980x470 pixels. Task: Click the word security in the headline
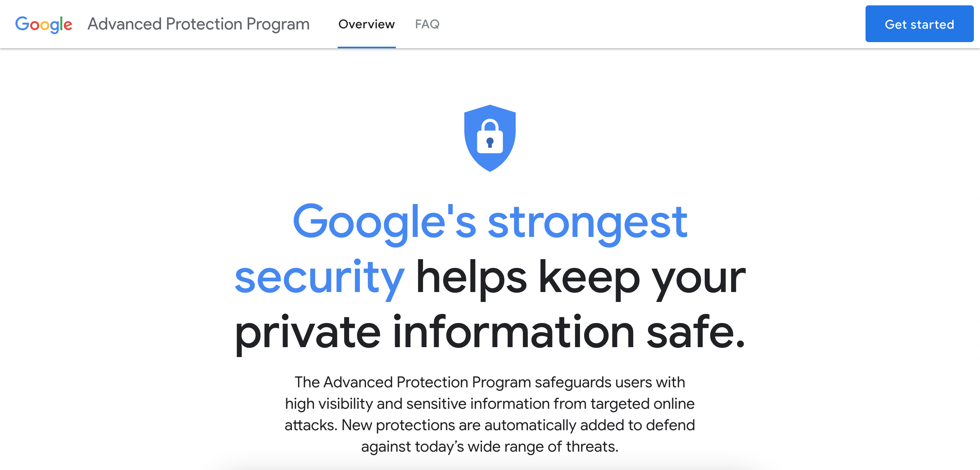(319, 279)
